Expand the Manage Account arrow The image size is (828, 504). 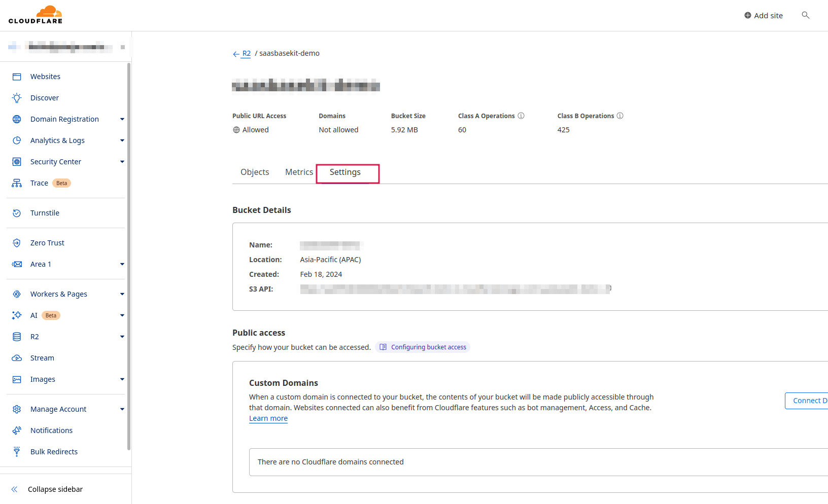click(122, 409)
